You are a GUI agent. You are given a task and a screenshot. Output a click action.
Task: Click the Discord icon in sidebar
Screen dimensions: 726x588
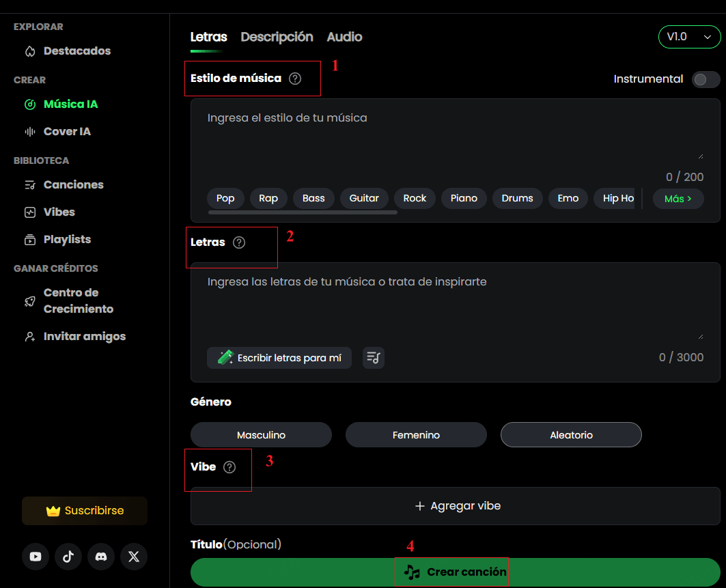pos(101,557)
